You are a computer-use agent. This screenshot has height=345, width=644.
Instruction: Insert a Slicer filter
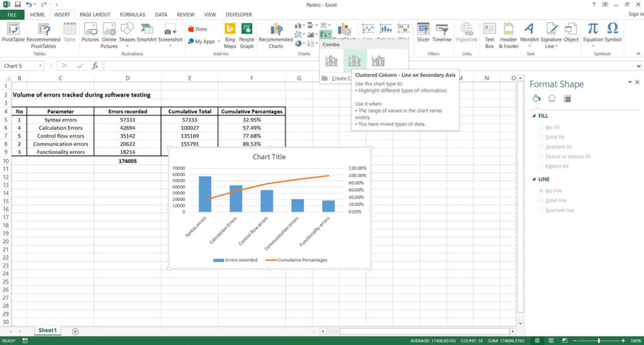click(423, 33)
